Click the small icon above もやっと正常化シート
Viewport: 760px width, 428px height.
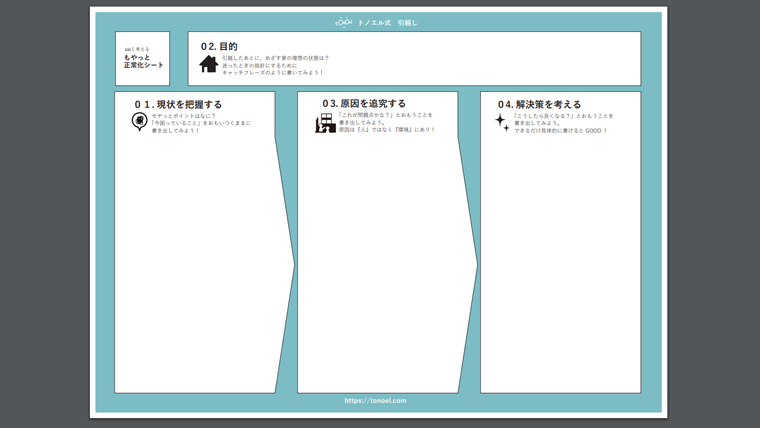[128, 49]
